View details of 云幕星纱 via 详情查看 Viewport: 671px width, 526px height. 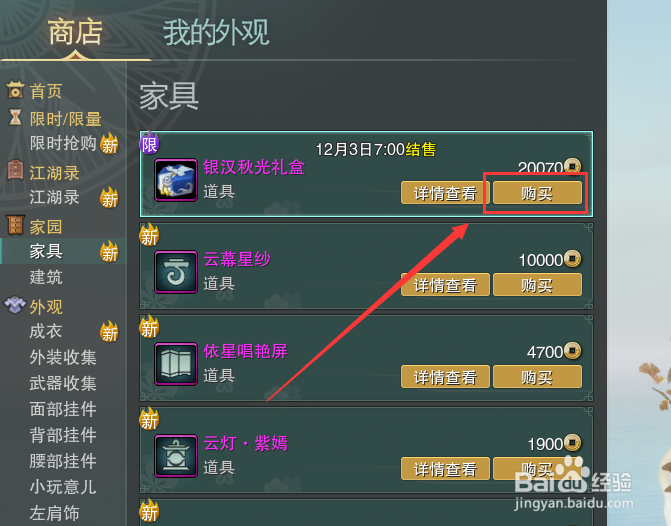click(445, 285)
